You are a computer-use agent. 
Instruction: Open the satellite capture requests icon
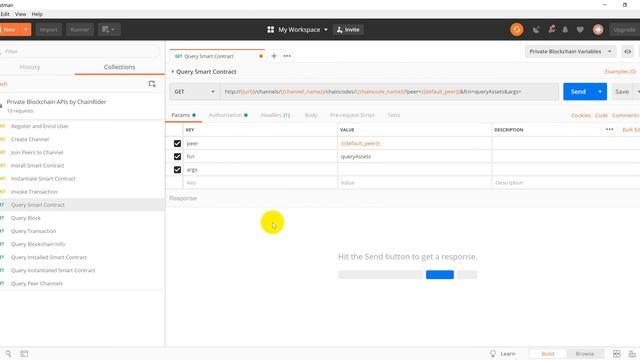click(536, 29)
